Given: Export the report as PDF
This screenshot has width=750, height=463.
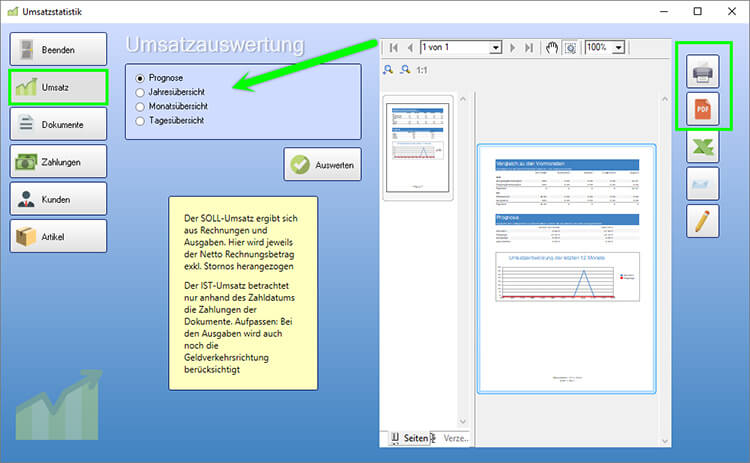Looking at the screenshot, I should [703, 109].
